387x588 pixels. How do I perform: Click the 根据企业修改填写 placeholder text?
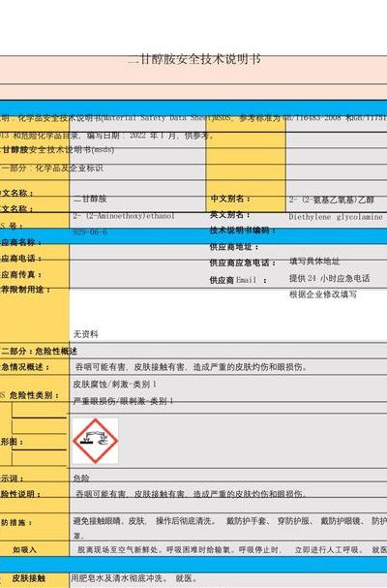[x=322, y=294]
